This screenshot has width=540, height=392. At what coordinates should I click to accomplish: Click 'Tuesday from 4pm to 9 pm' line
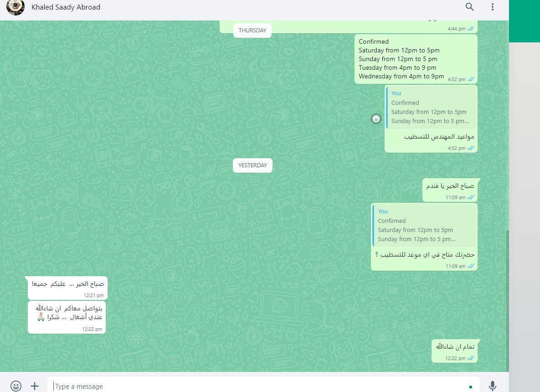click(397, 67)
